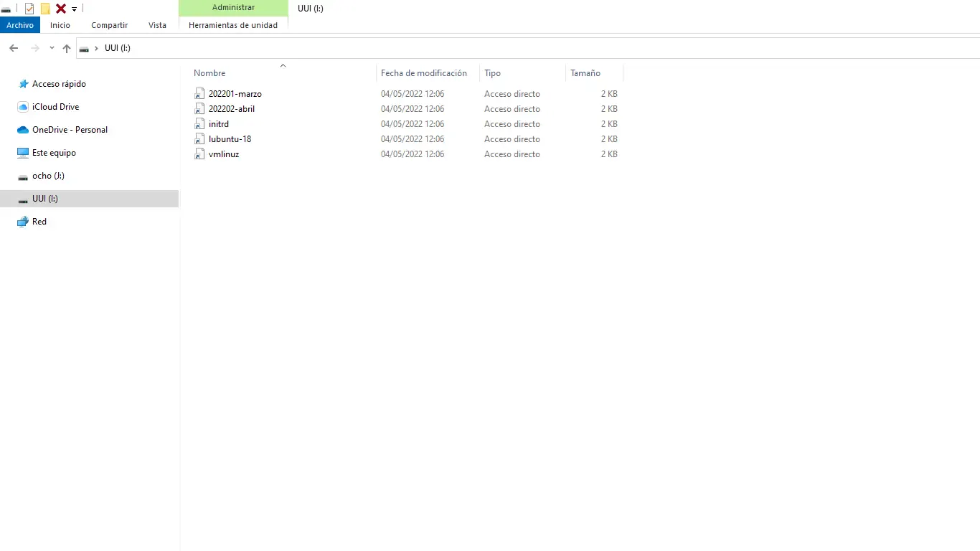The image size is (980, 551).
Task: Sort files by Fecha de modificación column
Action: pos(424,72)
